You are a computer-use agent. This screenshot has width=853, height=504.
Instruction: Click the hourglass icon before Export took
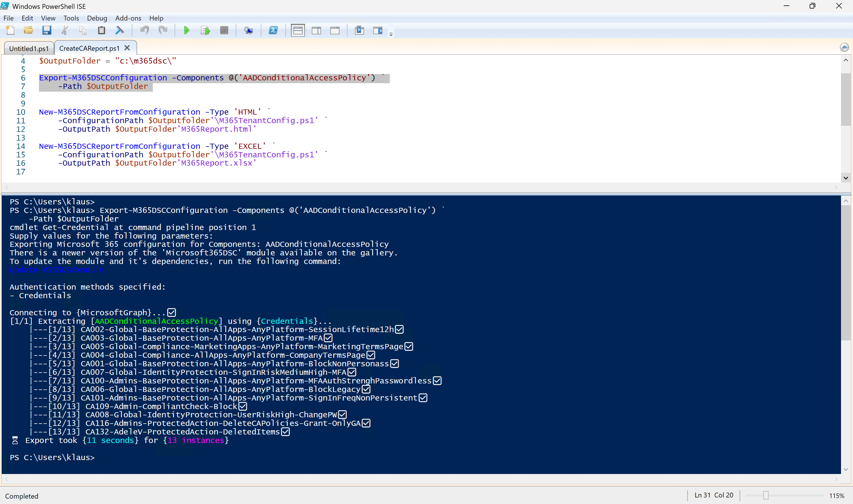coord(15,440)
